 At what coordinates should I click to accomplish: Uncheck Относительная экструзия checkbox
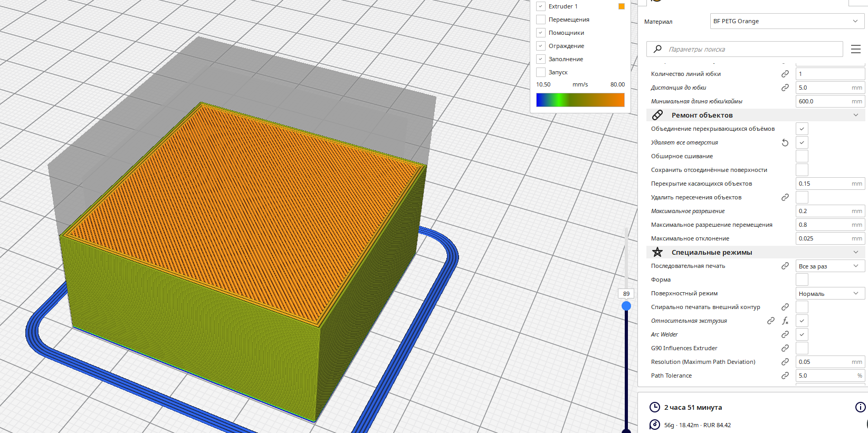click(x=802, y=321)
